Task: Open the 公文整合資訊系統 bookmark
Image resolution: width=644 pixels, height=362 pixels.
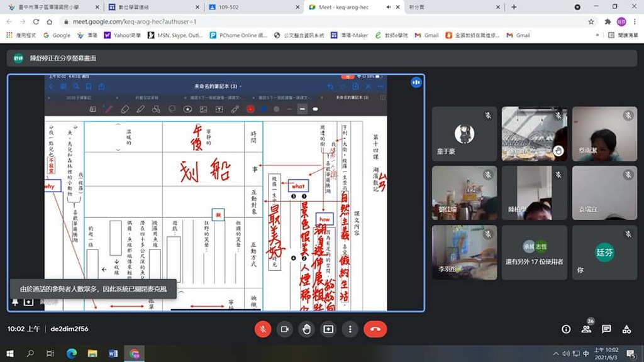Action: 299,35
